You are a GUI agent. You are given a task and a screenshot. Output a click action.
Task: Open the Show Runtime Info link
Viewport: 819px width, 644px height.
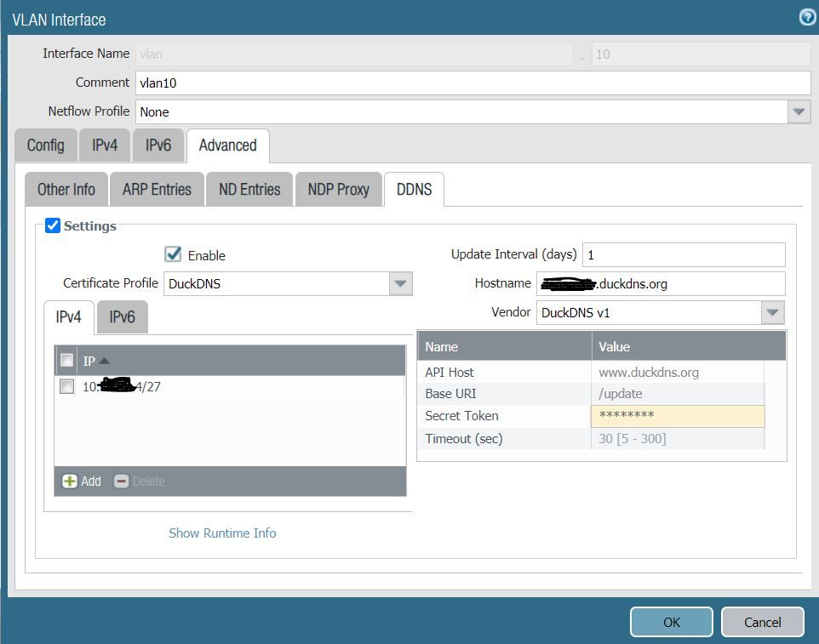tap(222, 533)
